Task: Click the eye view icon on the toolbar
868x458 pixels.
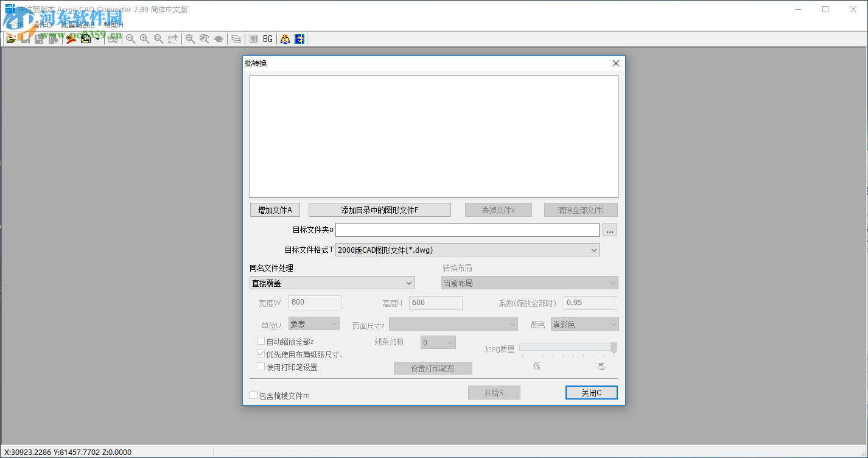Action: [x=219, y=38]
